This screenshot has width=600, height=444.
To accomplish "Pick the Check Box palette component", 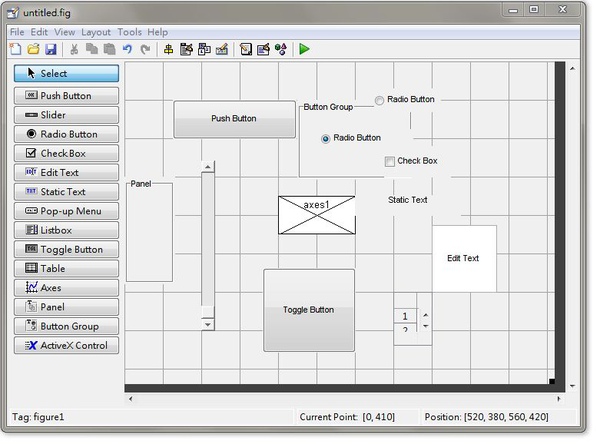I will (x=67, y=153).
